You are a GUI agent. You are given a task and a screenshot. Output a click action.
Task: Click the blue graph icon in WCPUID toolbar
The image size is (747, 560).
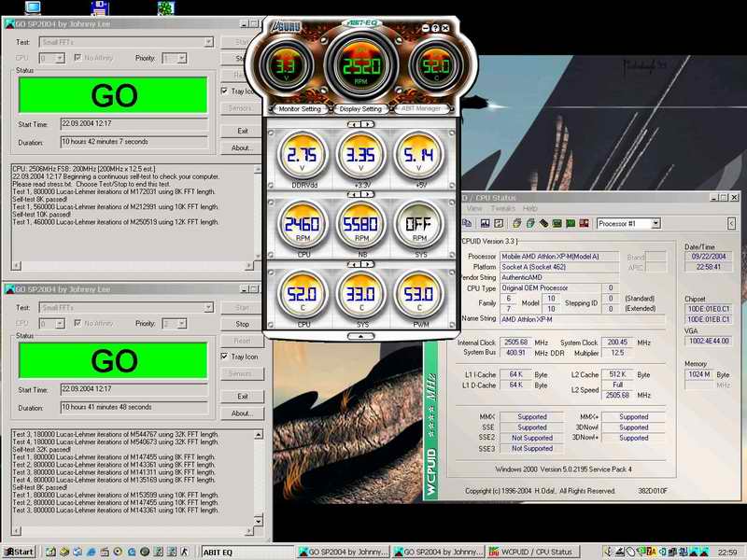coord(485,223)
